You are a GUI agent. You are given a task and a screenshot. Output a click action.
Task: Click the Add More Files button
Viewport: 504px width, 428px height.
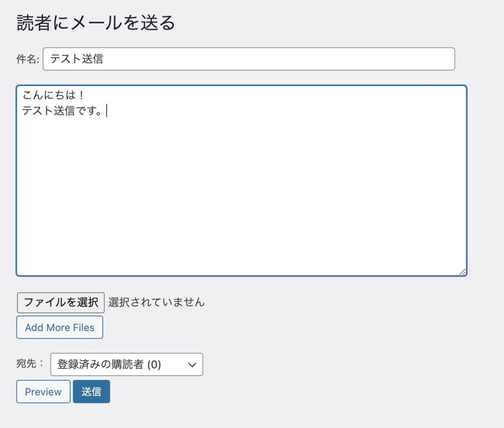(x=60, y=328)
